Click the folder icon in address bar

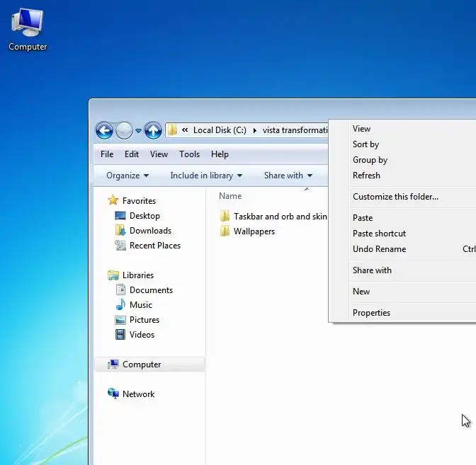pyautogui.click(x=172, y=130)
